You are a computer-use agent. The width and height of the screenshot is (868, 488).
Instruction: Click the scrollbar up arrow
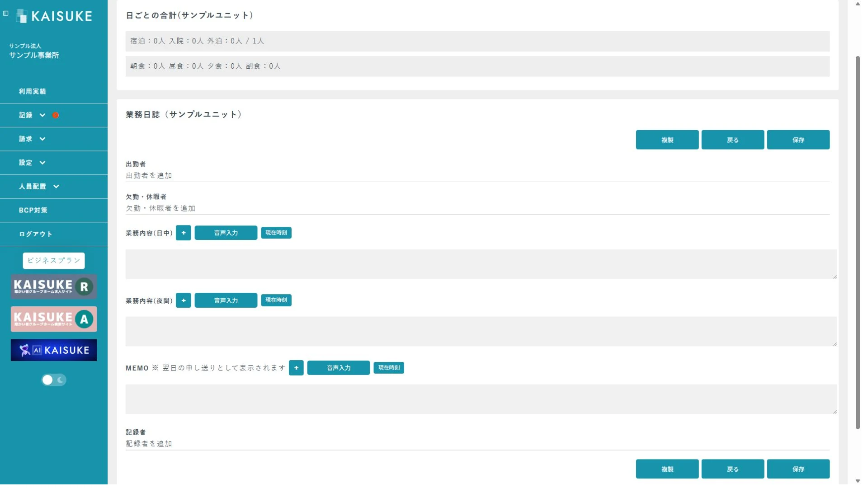click(x=858, y=4)
